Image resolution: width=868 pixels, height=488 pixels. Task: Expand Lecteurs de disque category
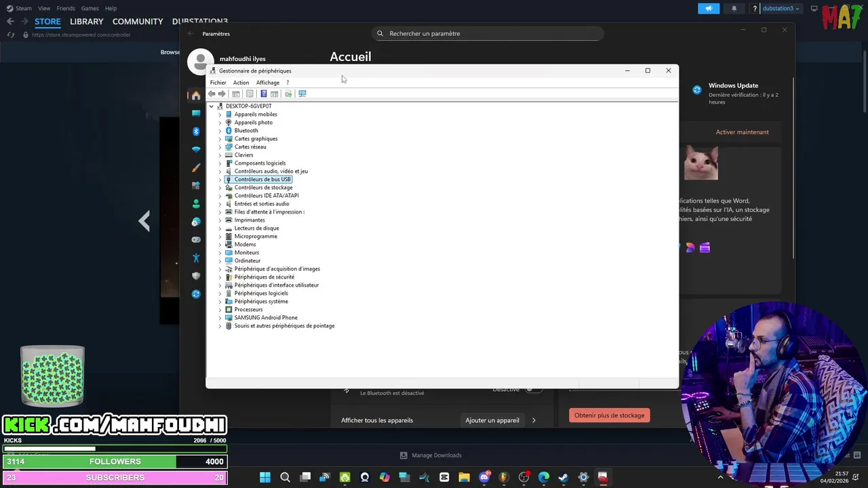point(220,228)
